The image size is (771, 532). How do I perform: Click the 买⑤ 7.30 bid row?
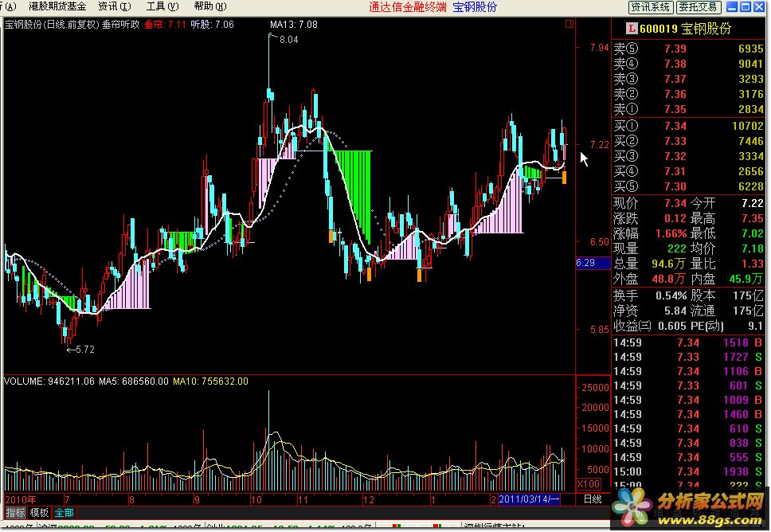688,186
